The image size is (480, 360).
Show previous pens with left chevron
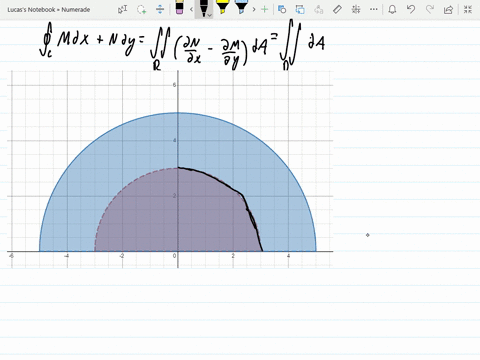coord(191,9)
